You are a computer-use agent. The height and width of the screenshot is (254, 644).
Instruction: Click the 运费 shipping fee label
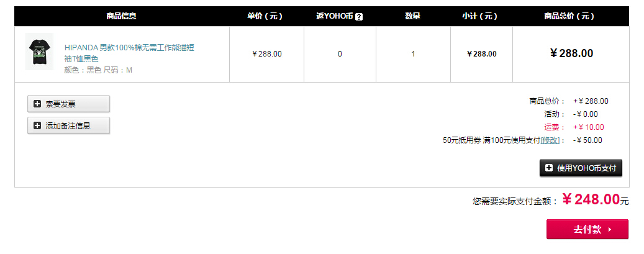(551, 127)
